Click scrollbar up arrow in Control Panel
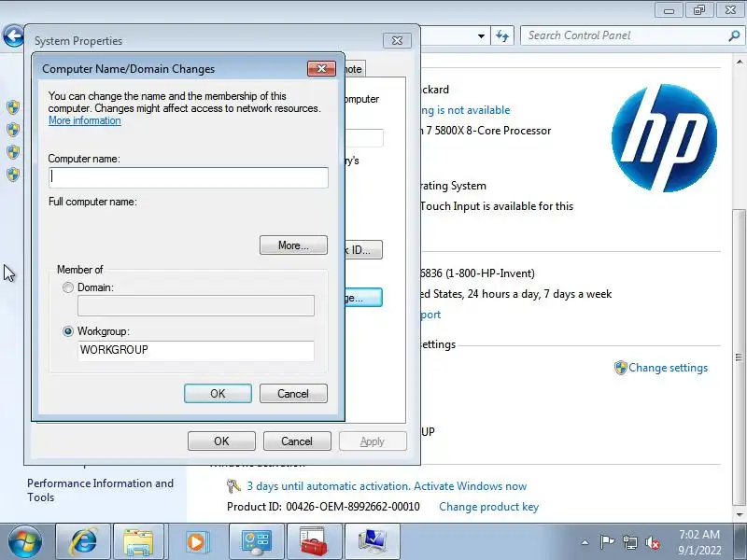The width and height of the screenshot is (747, 560). click(x=740, y=62)
